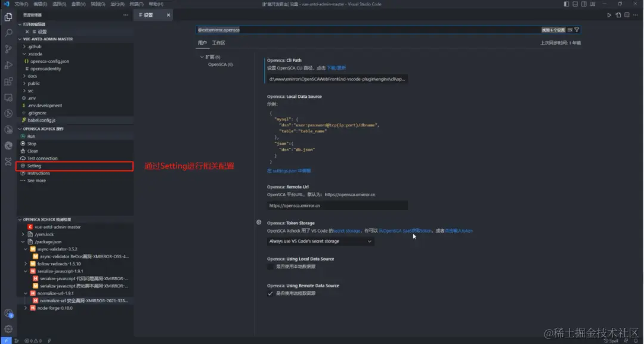The image size is (644, 344).
Task: Switch to 工作区 settings tab
Action: (x=218, y=43)
